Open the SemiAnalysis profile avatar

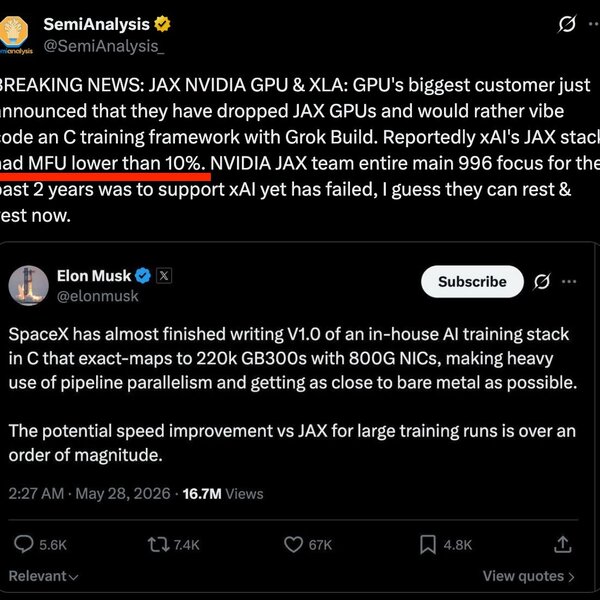coord(13,36)
